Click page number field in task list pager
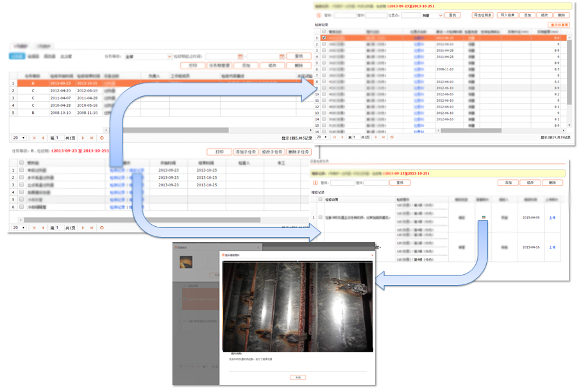581x392 pixels. pyautogui.click(x=59, y=138)
